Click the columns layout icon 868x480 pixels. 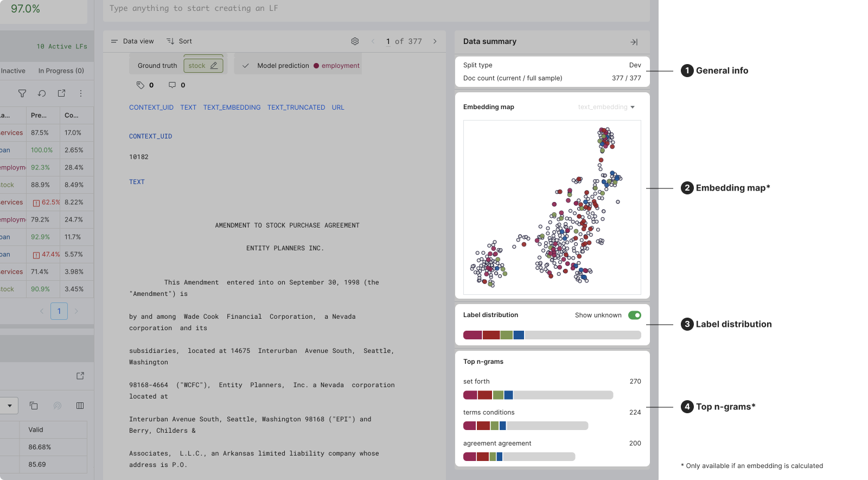(x=80, y=406)
